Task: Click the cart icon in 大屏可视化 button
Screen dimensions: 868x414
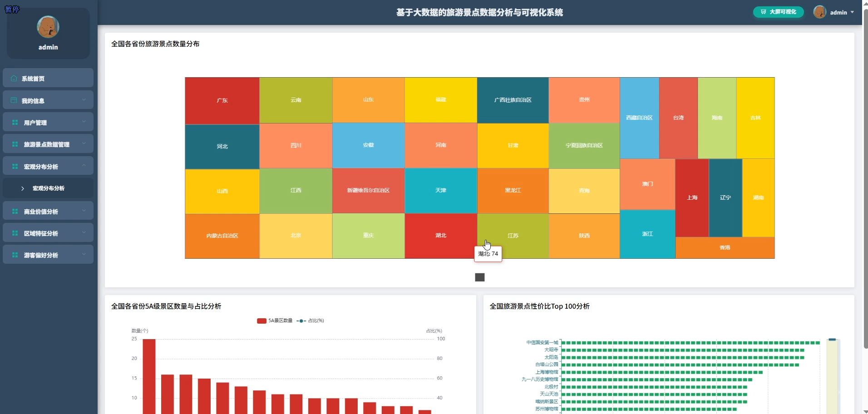Action: click(x=764, y=12)
